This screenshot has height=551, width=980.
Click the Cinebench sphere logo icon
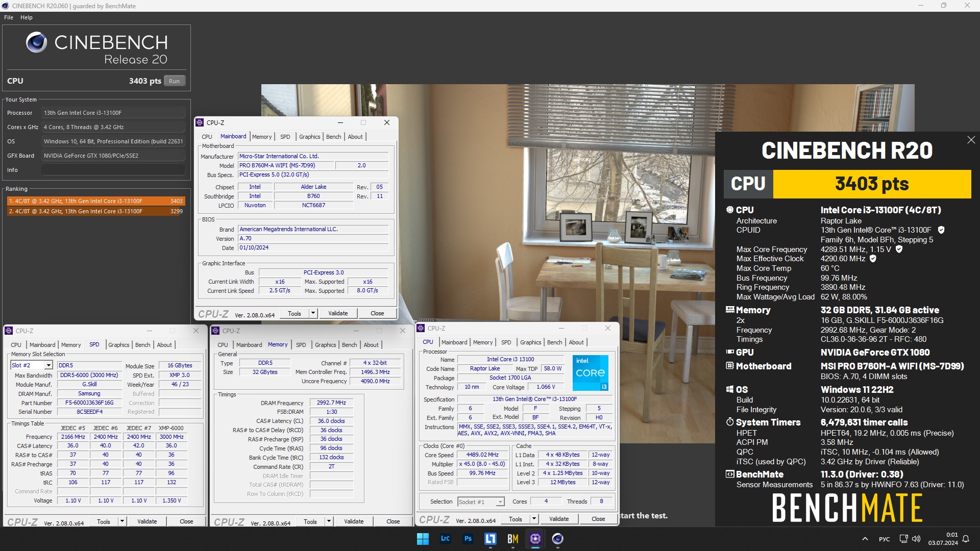tap(36, 42)
